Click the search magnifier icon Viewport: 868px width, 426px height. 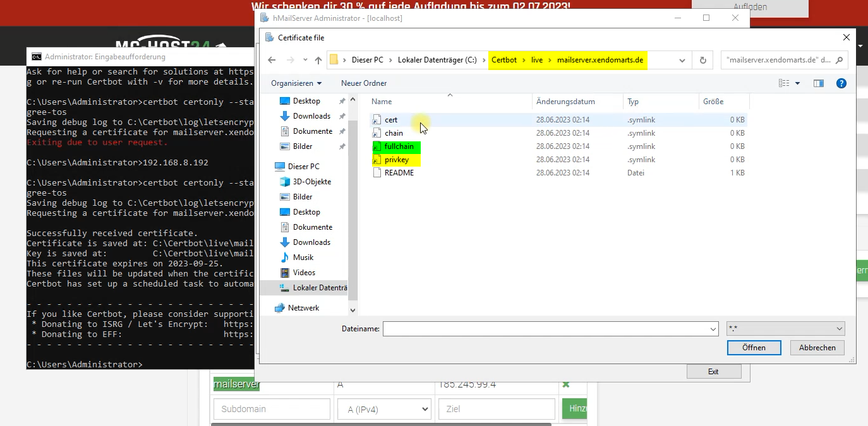click(x=839, y=60)
